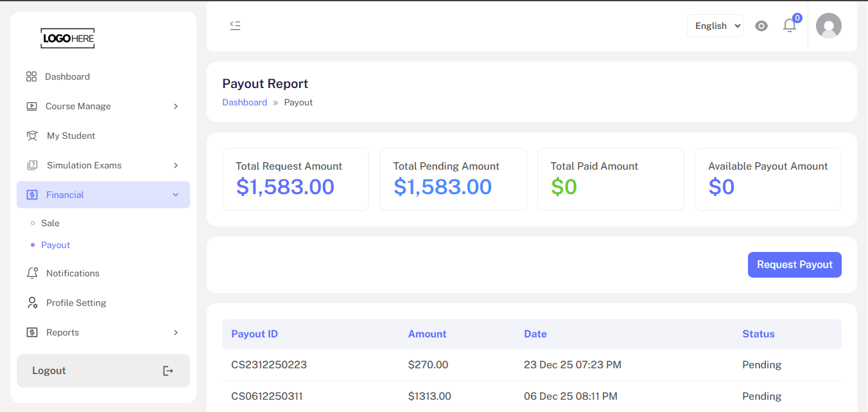
Task: Click the Logout arrow icon
Action: pos(168,371)
